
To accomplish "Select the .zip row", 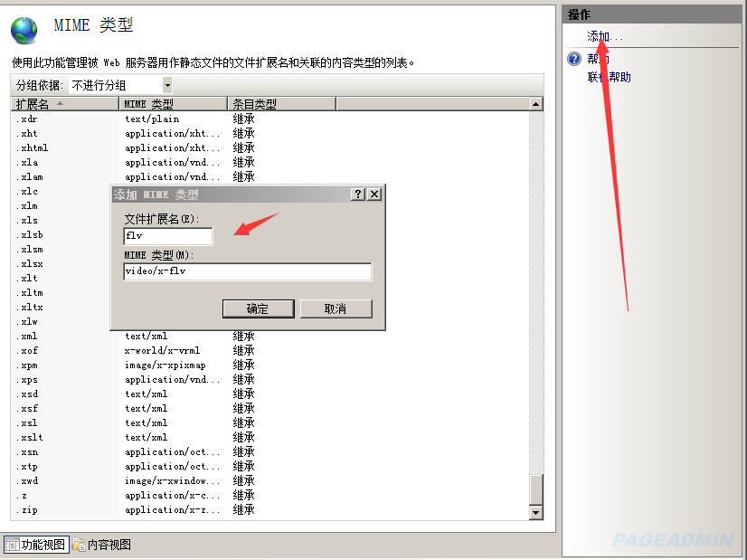I will (x=269, y=510).
